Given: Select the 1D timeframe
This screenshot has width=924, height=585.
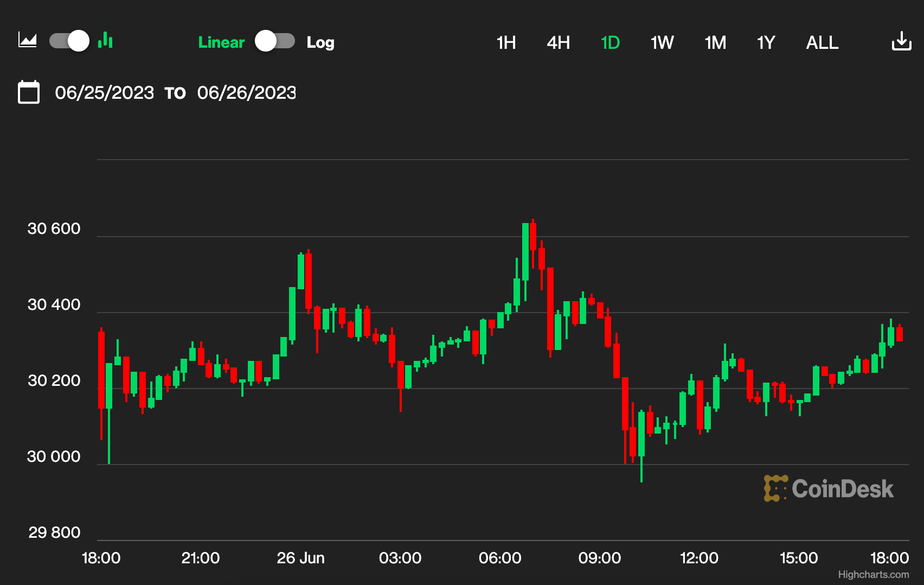Looking at the screenshot, I should click(x=610, y=42).
